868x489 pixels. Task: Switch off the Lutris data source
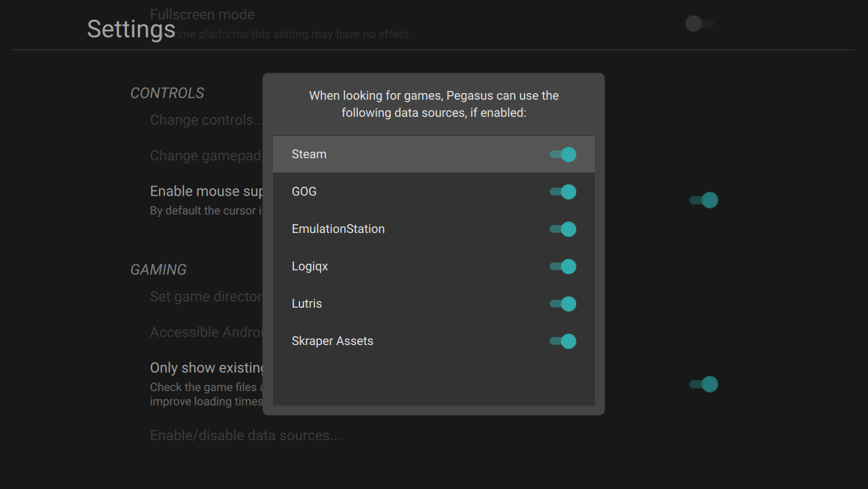[563, 304]
